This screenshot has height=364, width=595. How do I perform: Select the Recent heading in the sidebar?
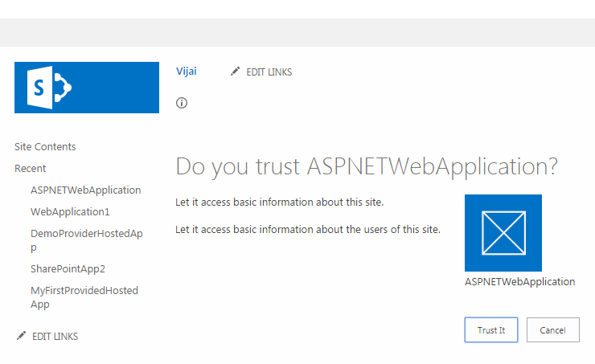(31, 169)
